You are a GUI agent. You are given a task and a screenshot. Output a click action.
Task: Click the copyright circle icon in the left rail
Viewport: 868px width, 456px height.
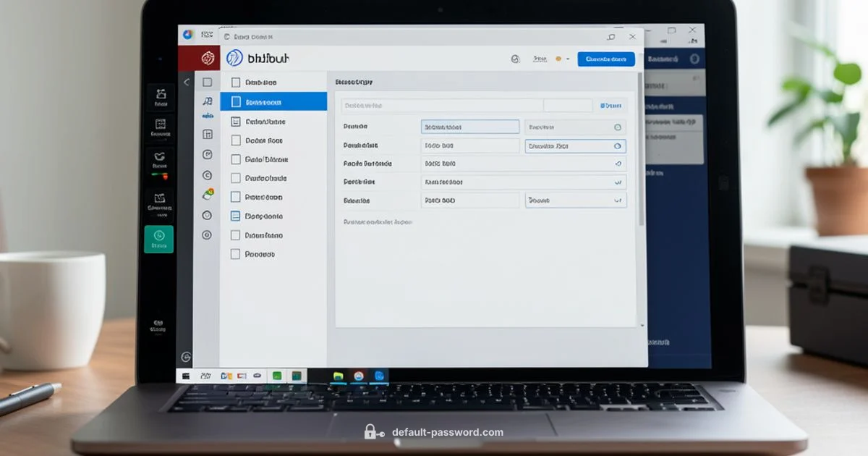[208, 174]
